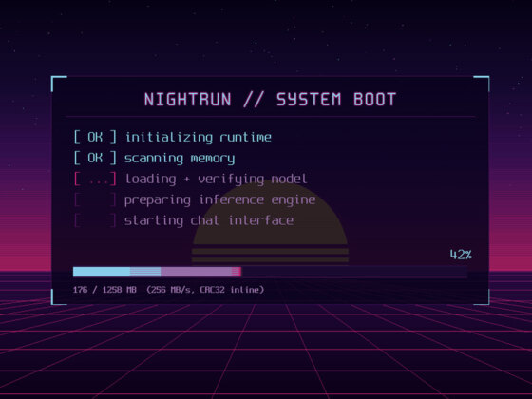Click the 'scanning memory' step text
This screenshot has width=532, height=399.
[x=180, y=159]
